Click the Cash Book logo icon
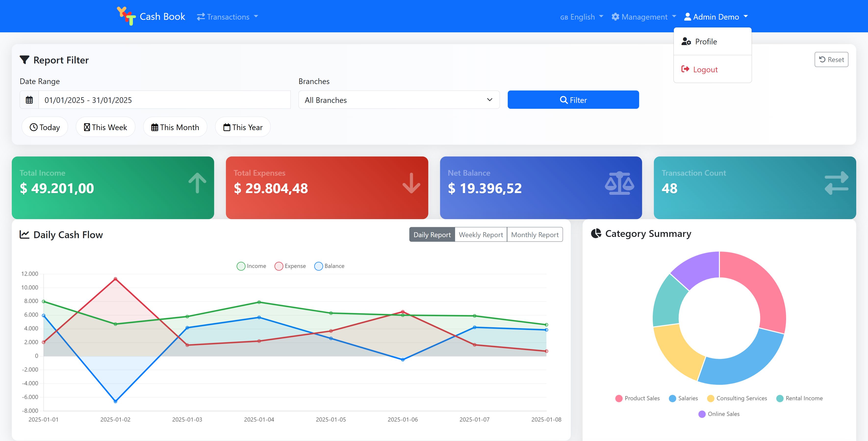Screen dimensions: 868x441 126,16
